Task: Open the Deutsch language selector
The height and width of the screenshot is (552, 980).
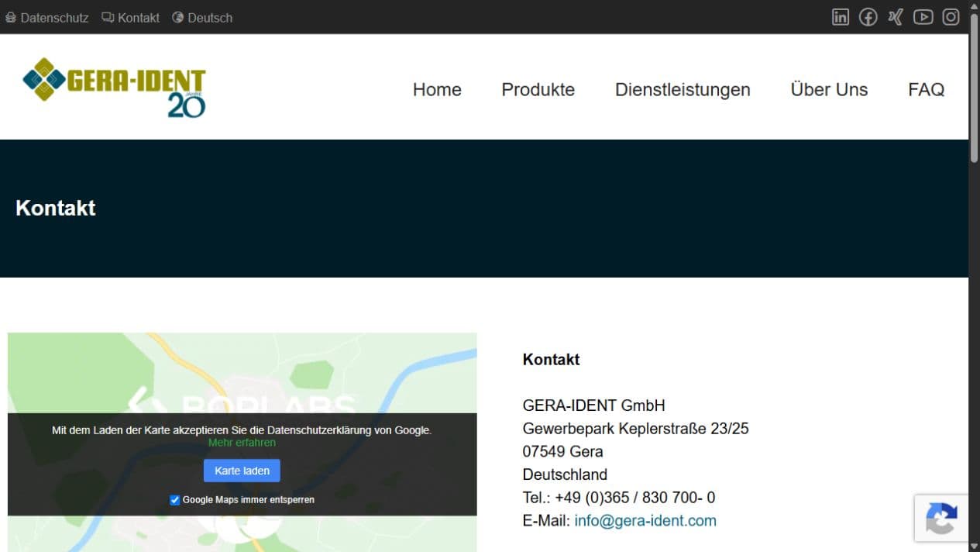Action: tap(202, 17)
